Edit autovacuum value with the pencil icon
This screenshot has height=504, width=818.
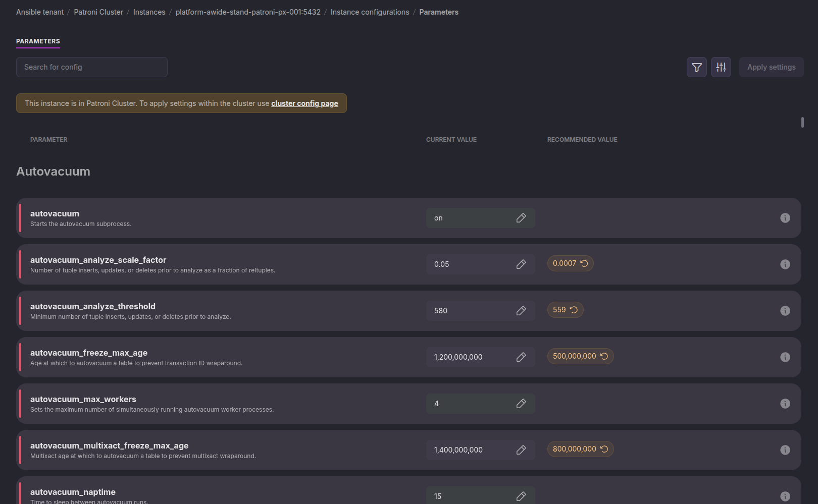(x=521, y=217)
